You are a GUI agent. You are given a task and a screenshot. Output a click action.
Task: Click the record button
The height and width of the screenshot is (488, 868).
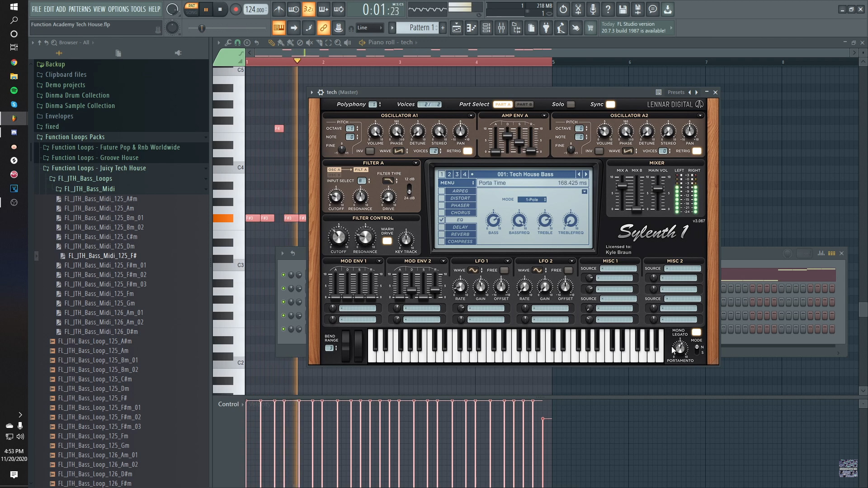click(x=235, y=9)
